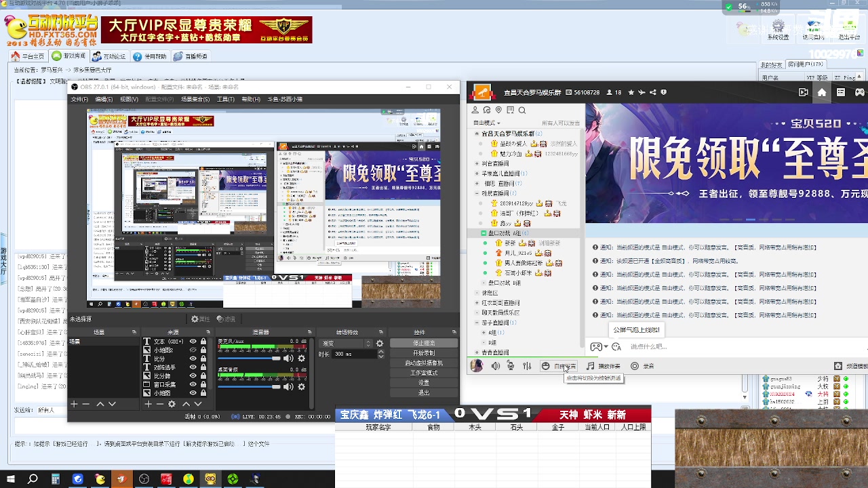The width and height of the screenshot is (868, 488).
Task: Open the 文件(F) menu in OBS
Action: [x=79, y=99]
